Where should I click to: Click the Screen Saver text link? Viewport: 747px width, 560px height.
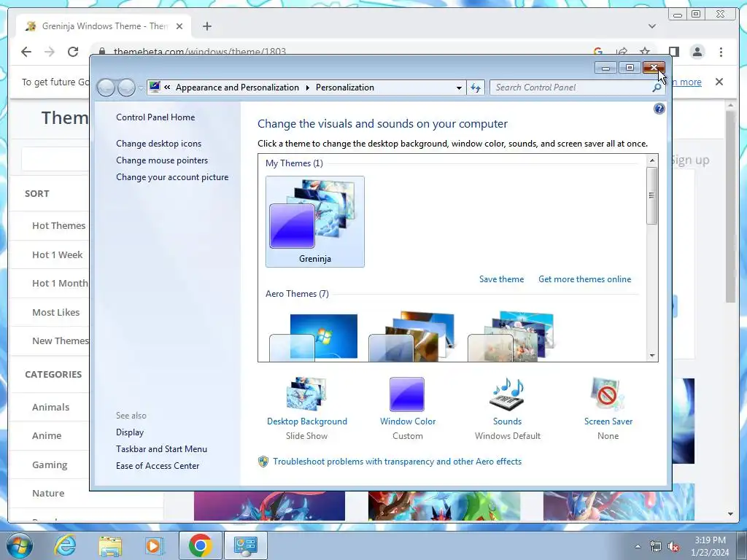(x=608, y=421)
